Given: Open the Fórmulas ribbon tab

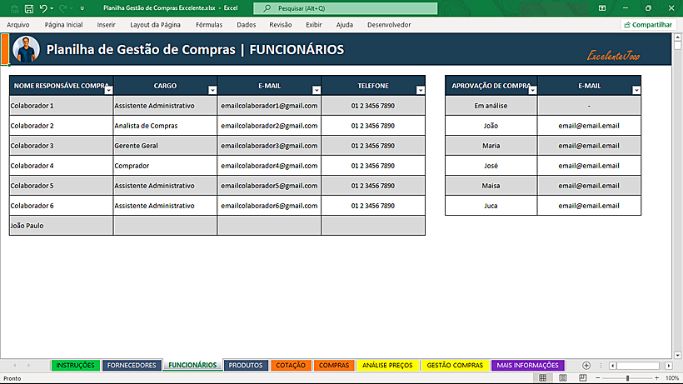Looking at the screenshot, I should [x=209, y=25].
